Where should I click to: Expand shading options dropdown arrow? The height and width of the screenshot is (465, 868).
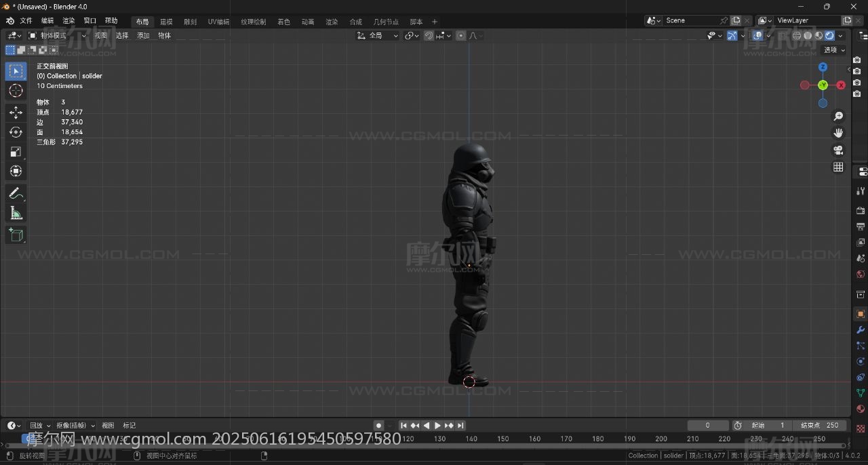[x=841, y=35]
